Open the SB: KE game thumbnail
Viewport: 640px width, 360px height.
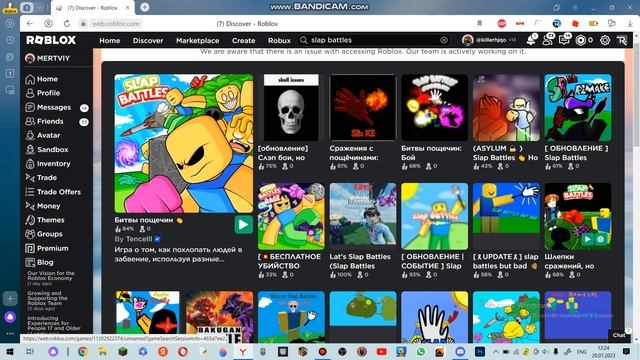click(362, 107)
